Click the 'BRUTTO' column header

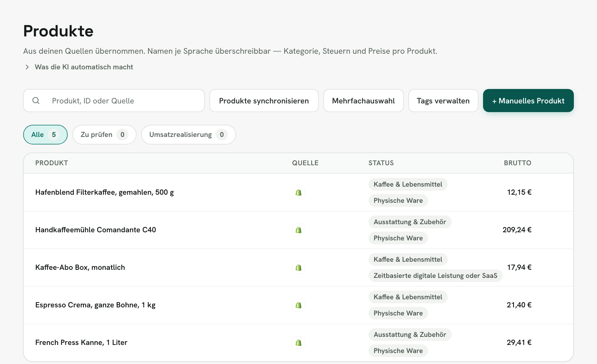518,163
